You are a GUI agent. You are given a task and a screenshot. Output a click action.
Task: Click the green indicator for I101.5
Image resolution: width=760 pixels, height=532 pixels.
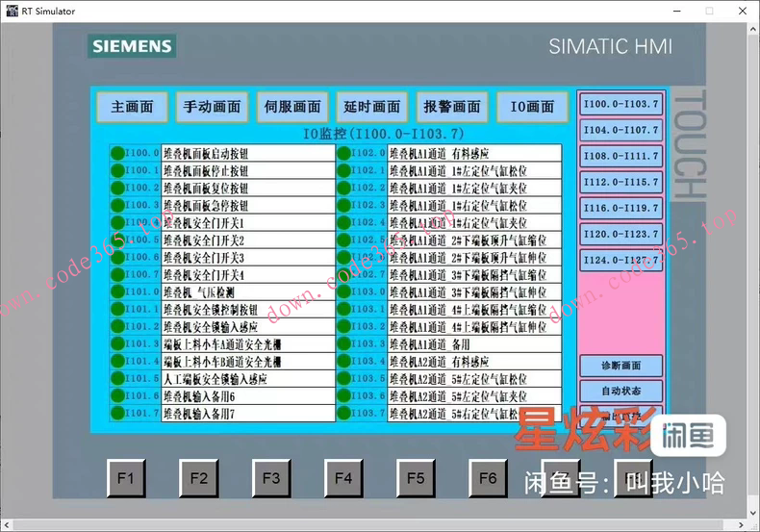[117, 378]
